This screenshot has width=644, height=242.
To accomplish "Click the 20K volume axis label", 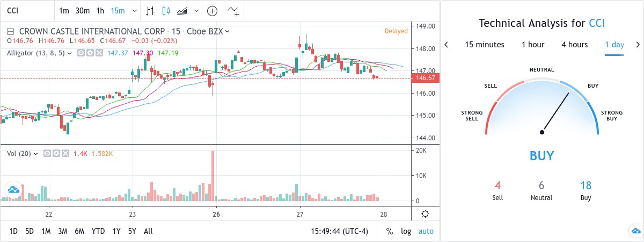I will (x=421, y=151).
